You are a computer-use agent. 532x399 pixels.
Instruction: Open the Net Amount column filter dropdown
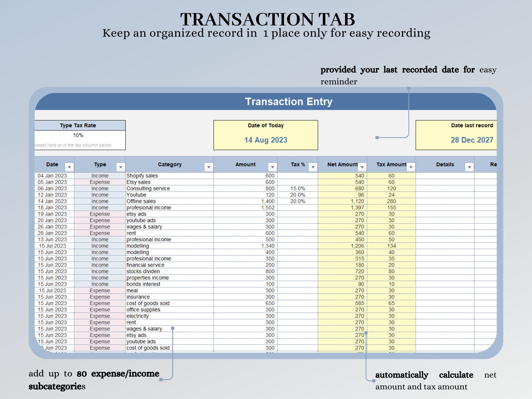point(362,167)
